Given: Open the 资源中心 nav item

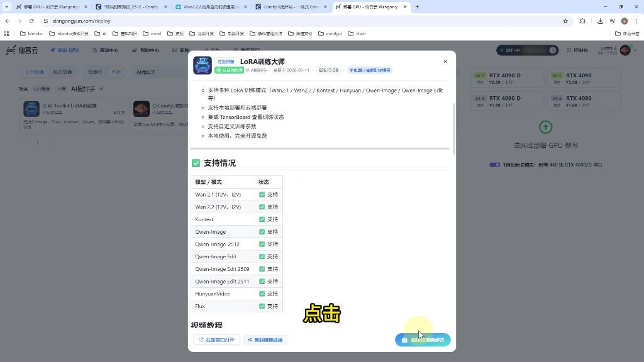Looking at the screenshot, I should click(105, 50).
